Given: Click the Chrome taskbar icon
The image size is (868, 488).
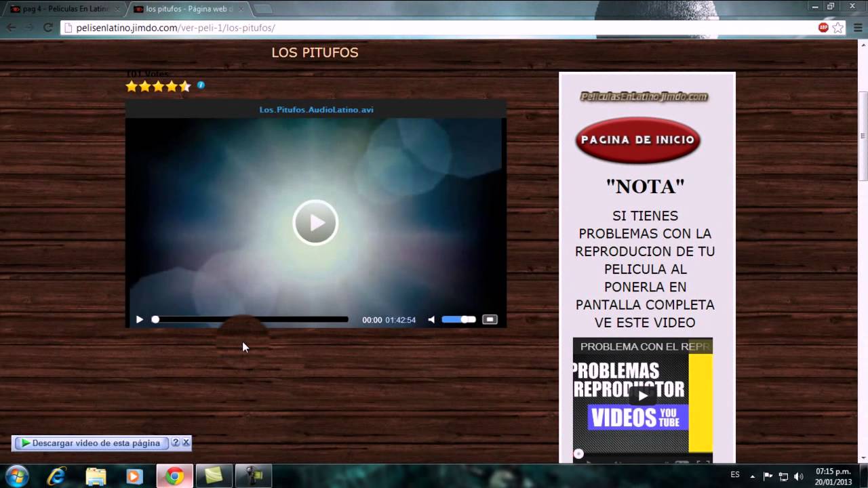Looking at the screenshot, I should (175, 476).
